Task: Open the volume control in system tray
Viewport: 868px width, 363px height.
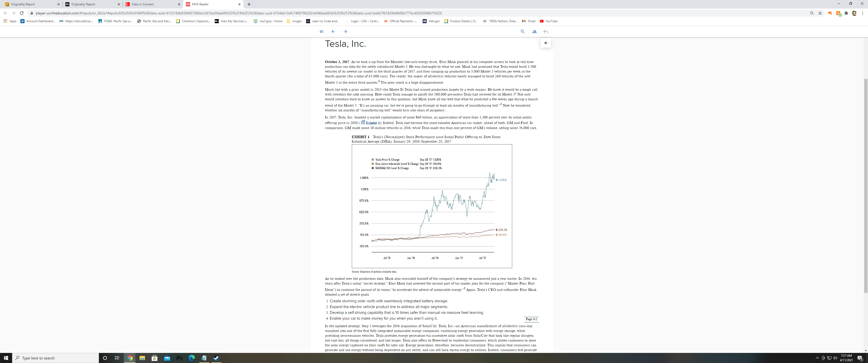Action: (835, 358)
